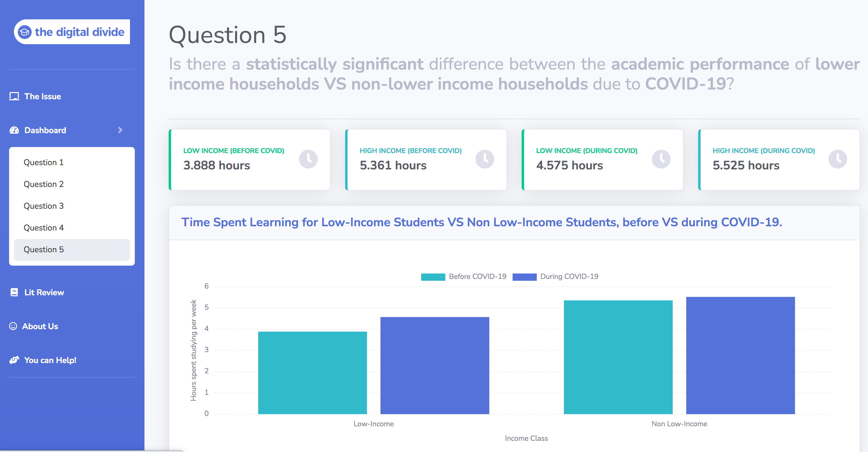Click the smiley icon beside About Us

click(x=13, y=326)
